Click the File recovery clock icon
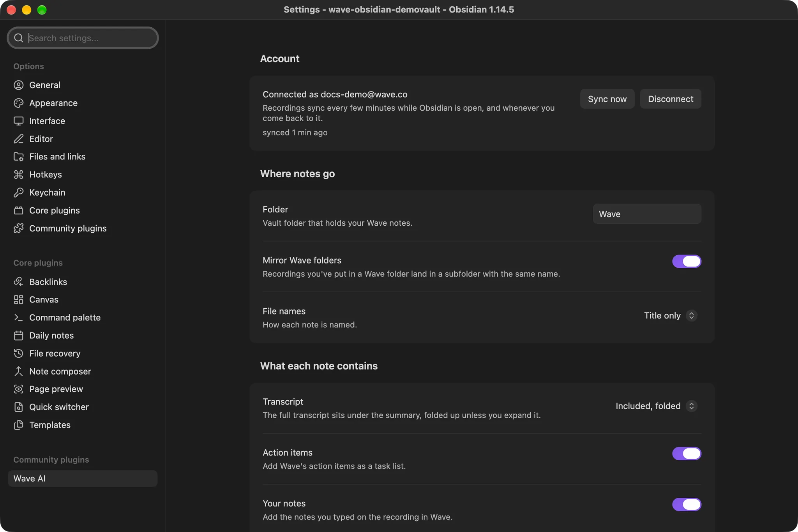 click(x=18, y=353)
